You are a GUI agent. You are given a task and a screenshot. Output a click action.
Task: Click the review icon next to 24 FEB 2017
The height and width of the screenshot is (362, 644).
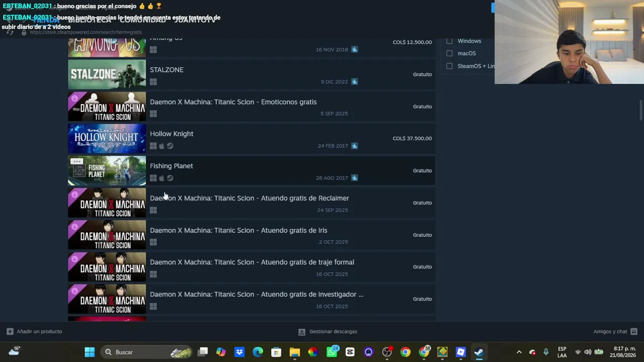355,146
